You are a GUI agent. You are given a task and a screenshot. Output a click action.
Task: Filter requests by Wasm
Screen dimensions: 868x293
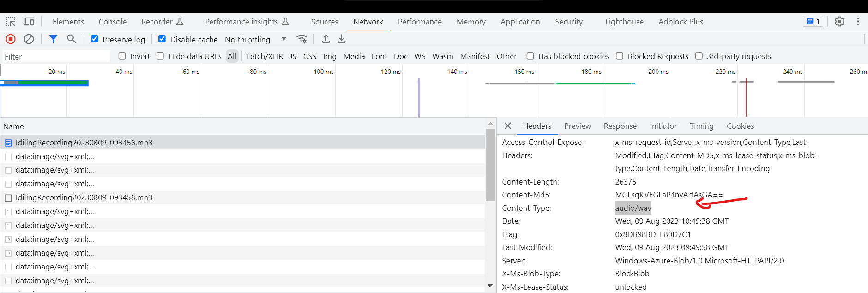coord(443,56)
